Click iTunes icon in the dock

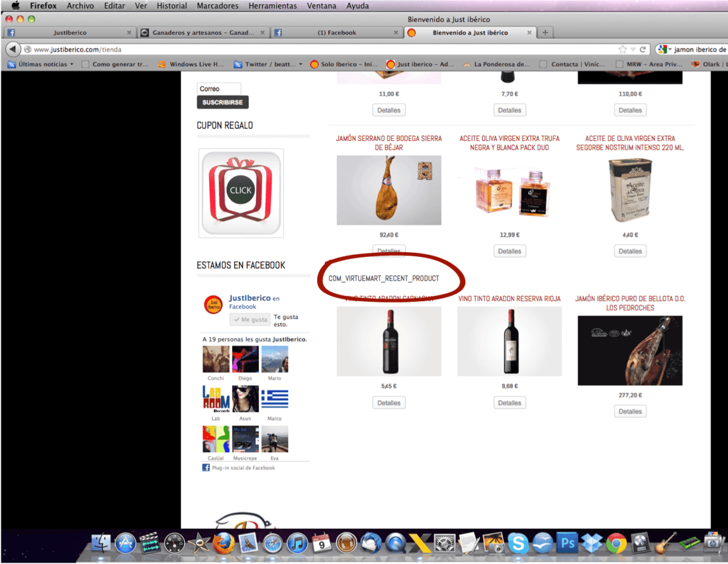pyautogui.click(x=297, y=543)
